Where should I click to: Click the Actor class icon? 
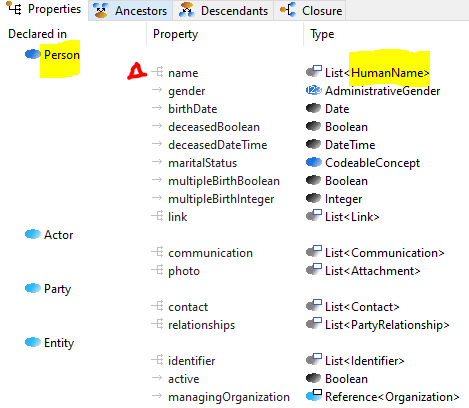tap(33, 234)
